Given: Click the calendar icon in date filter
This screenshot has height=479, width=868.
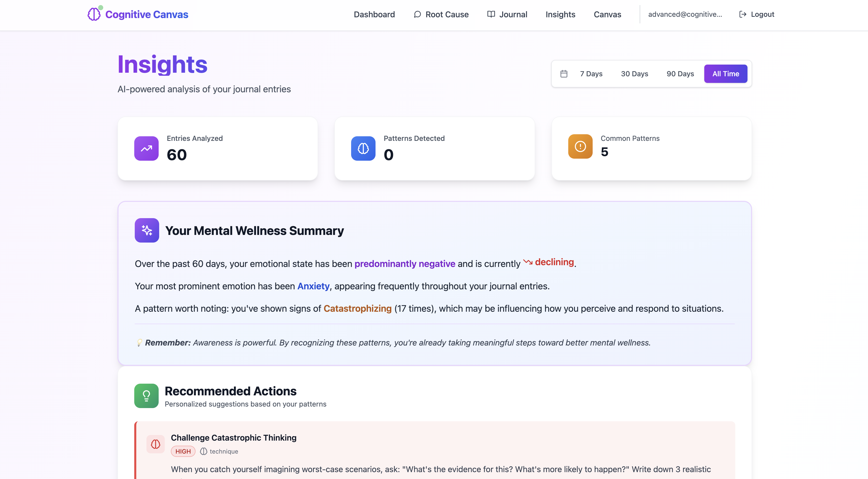Looking at the screenshot, I should coord(564,74).
